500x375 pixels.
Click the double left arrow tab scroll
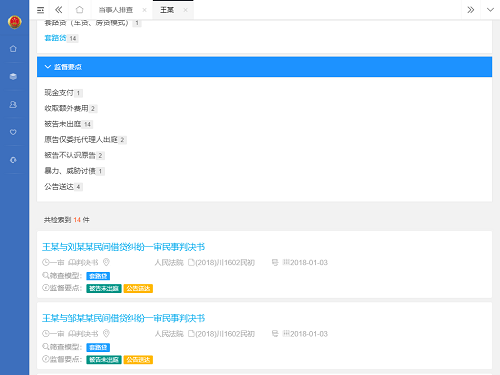point(59,10)
